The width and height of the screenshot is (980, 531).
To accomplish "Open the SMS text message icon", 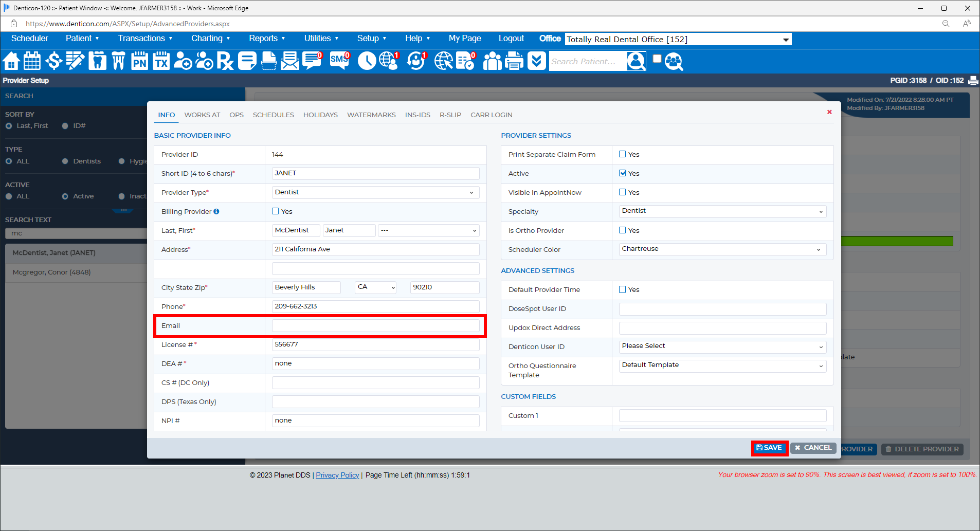I will 339,61.
